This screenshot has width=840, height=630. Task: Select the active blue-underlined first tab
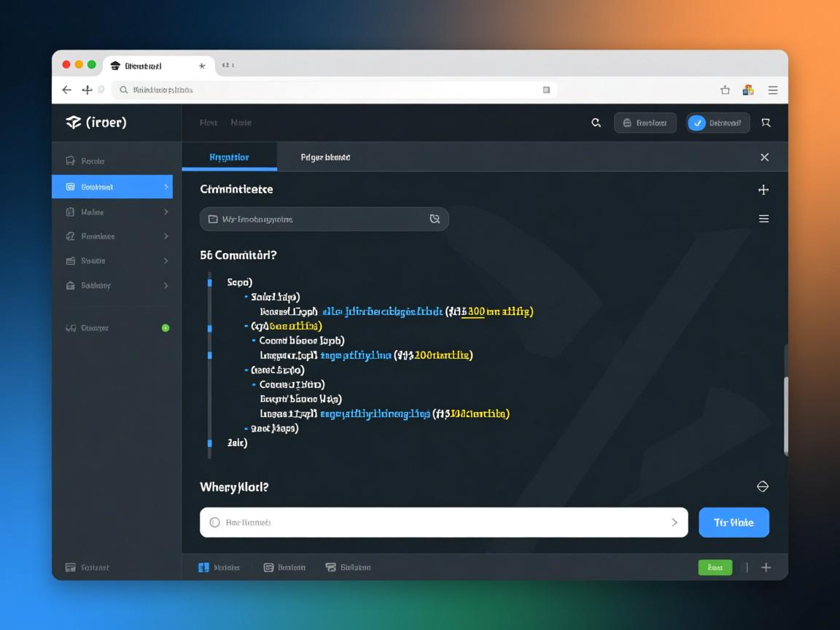click(x=229, y=157)
